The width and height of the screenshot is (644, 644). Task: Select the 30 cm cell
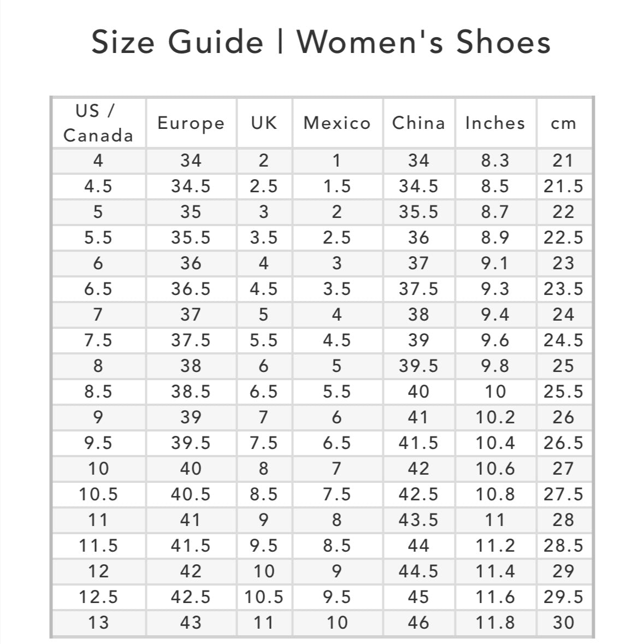coord(564,623)
